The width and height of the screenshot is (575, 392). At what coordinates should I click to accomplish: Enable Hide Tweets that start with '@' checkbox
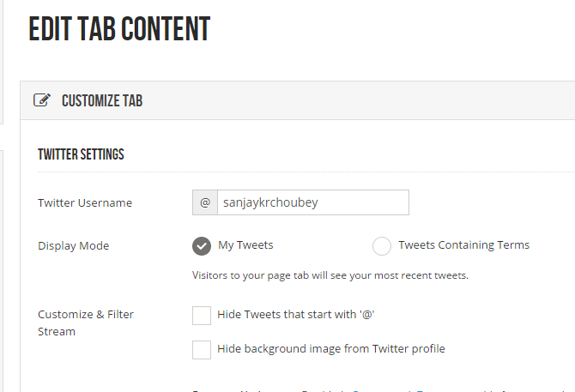tap(202, 316)
